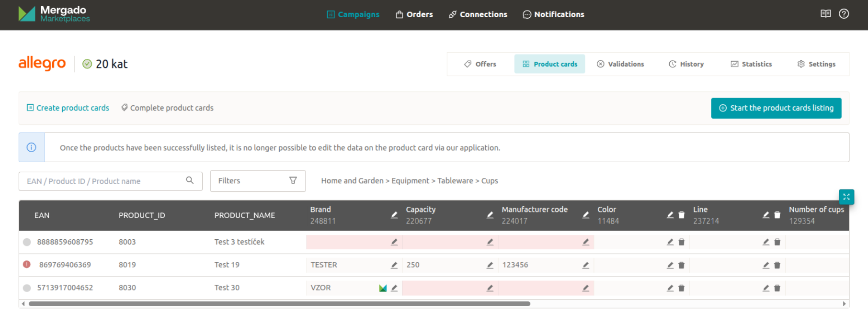Image resolution: width=868 pixels, height=334 pixels.
Task: Focus the EAN / Product ID search field
Action: 103,181
